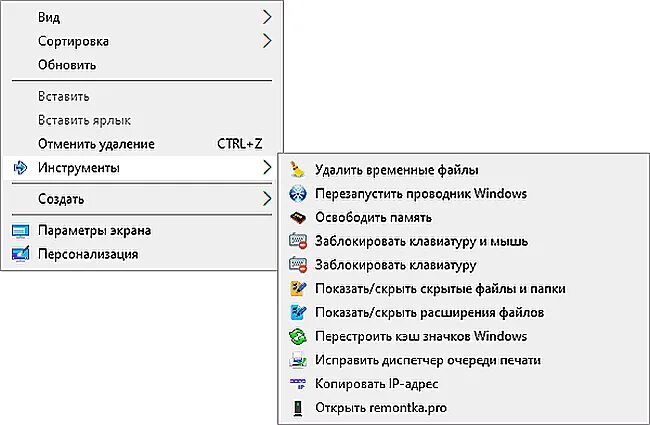Image resolution: width=650 pixels, height=425 pixels.
Task: Expand the Вид submenu arrow
Action: 267,17
